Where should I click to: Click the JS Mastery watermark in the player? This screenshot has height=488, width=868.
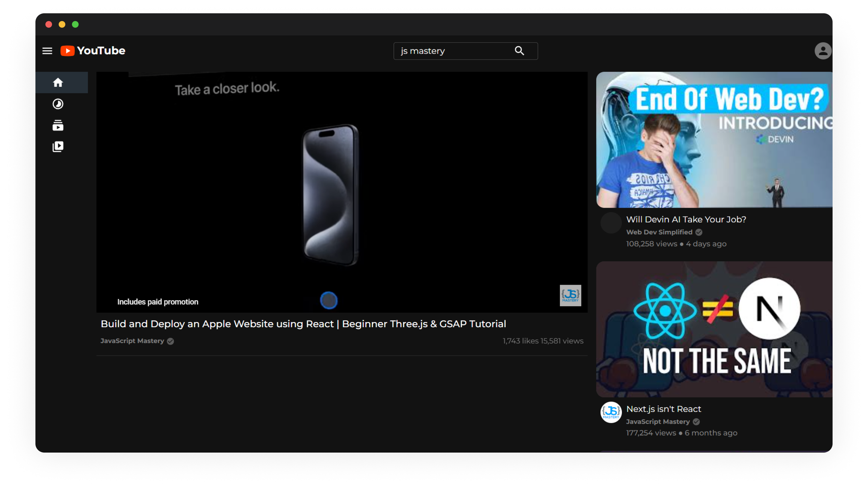[x=570, y=296]
